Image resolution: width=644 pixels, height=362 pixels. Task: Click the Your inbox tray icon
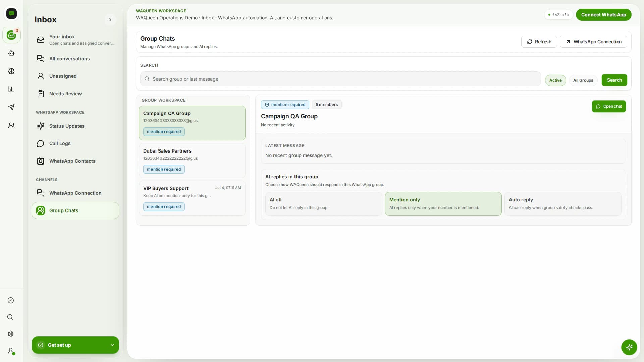pos(41,40)
